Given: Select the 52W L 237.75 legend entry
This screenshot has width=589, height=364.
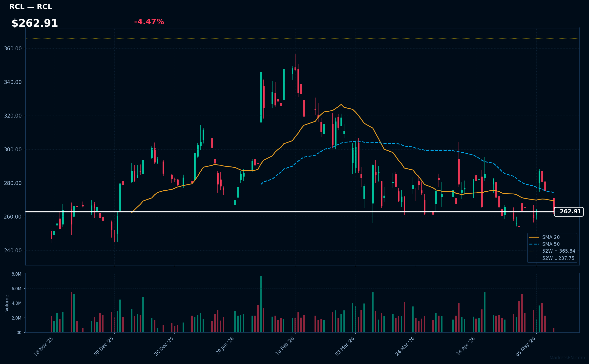Looking at the screenshot, I should 552,258.
